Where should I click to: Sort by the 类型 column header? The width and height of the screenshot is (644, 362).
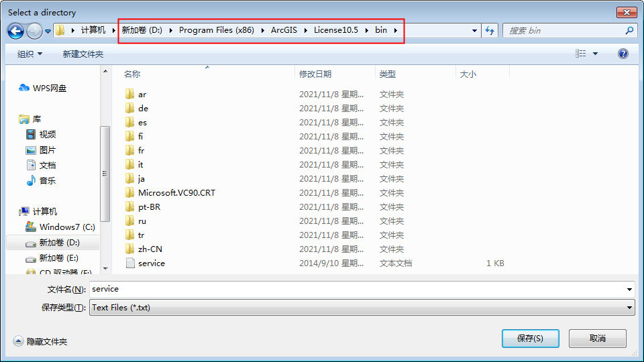387,74
